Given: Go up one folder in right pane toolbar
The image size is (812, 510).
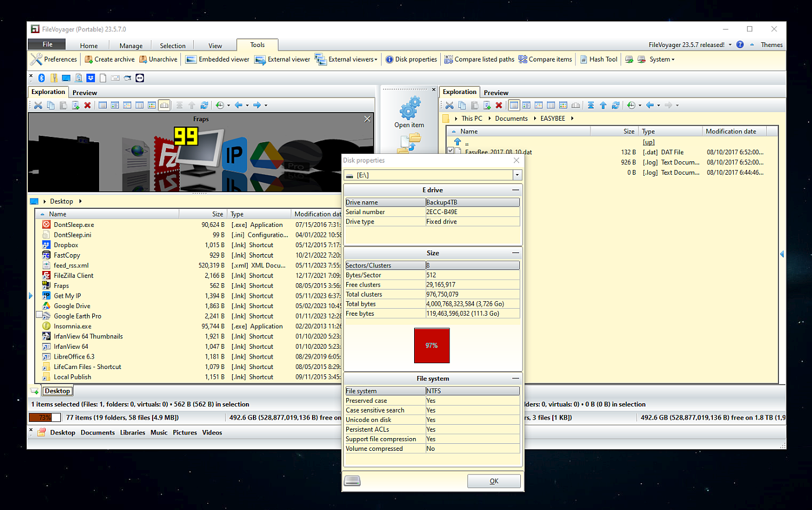Looking at the screenshot, I should (x=603, y=105).
